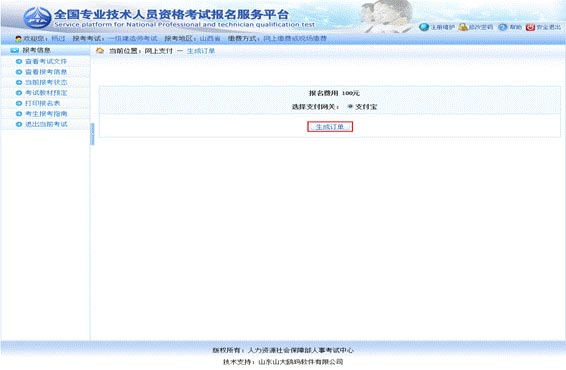This screenshot has width=566, height=370.
Task: Click the 生成订单 breadcrumb link
Action: point(201,51)
